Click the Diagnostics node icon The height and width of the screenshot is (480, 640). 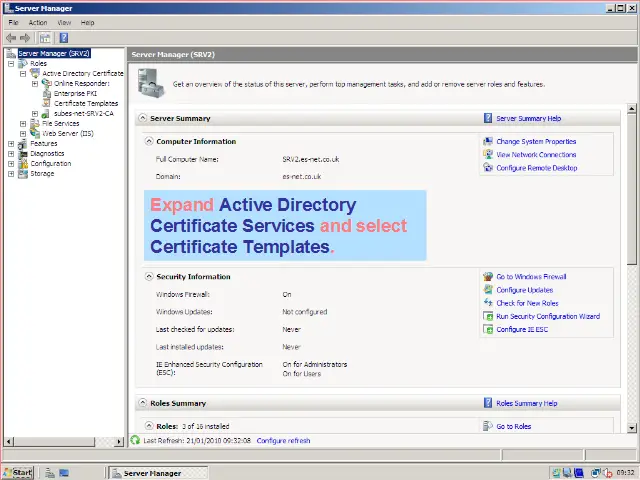tap(23, 153)
